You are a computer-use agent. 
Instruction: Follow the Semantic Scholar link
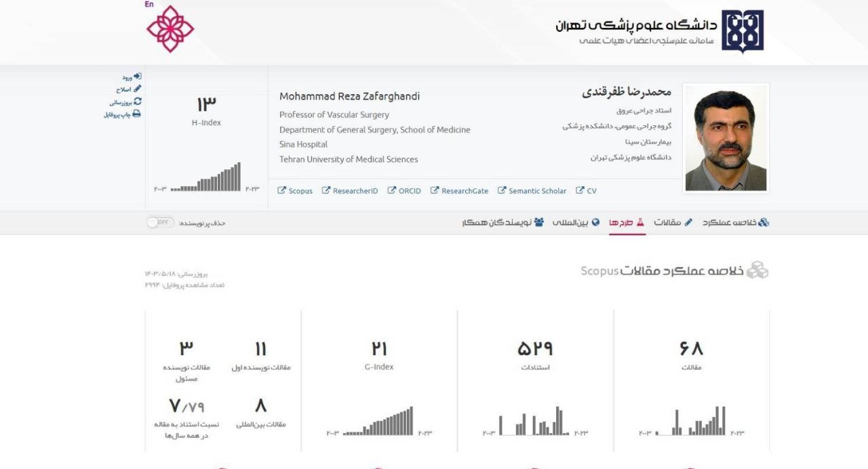537,191
